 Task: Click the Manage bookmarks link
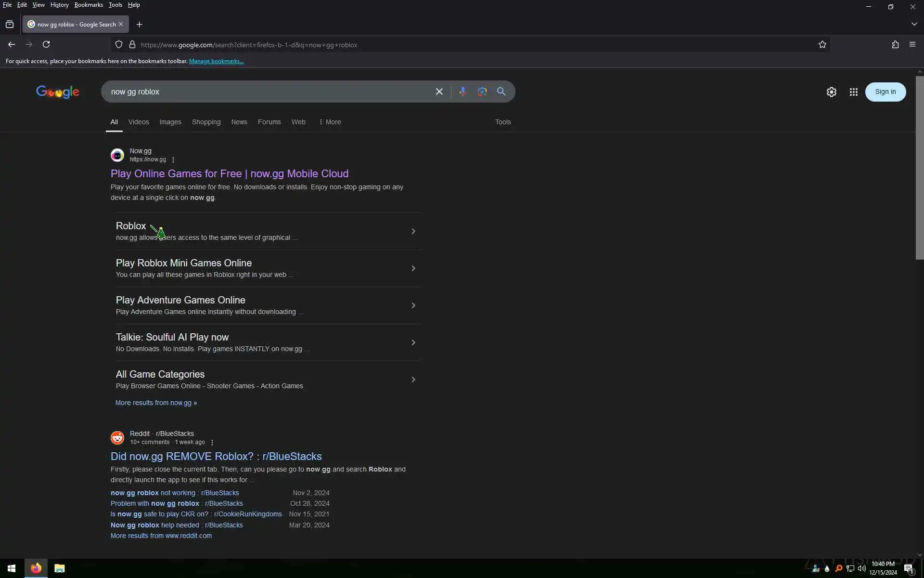216,61
